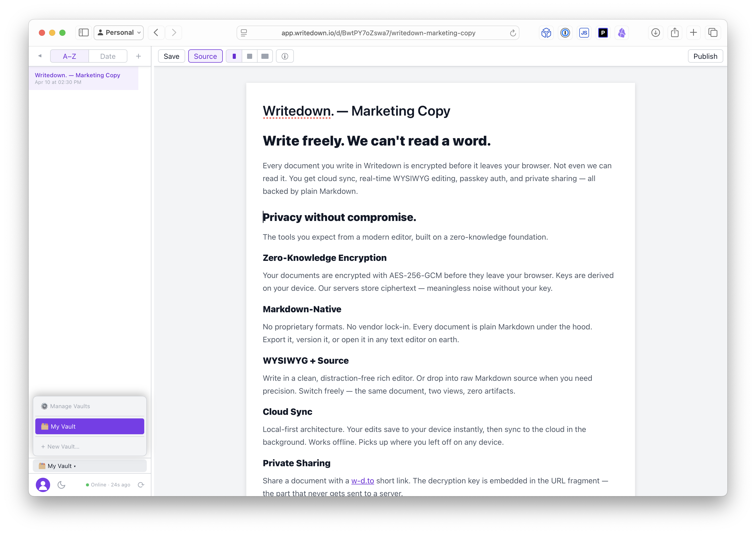Select My Vault in the vaults menu

click(90, 426)
